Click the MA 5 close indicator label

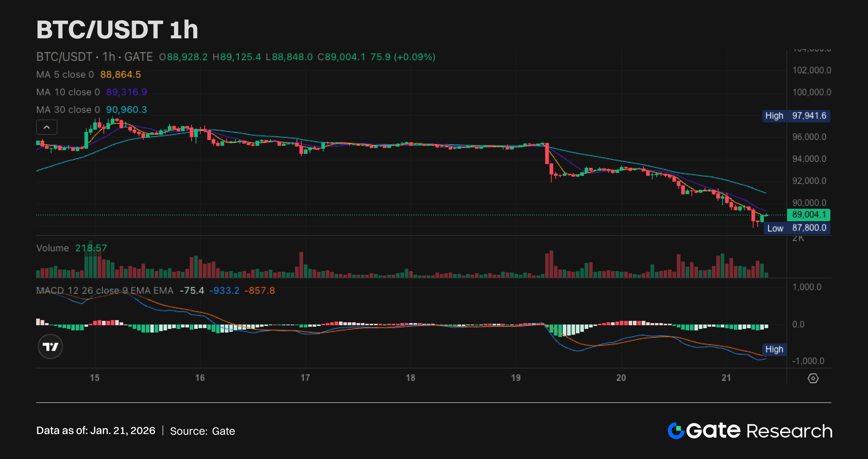(65, 74)
